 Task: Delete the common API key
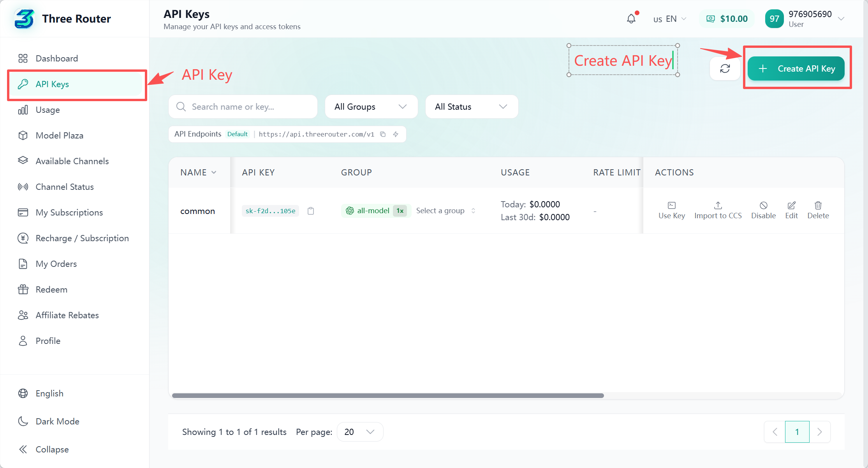(818, 210)
